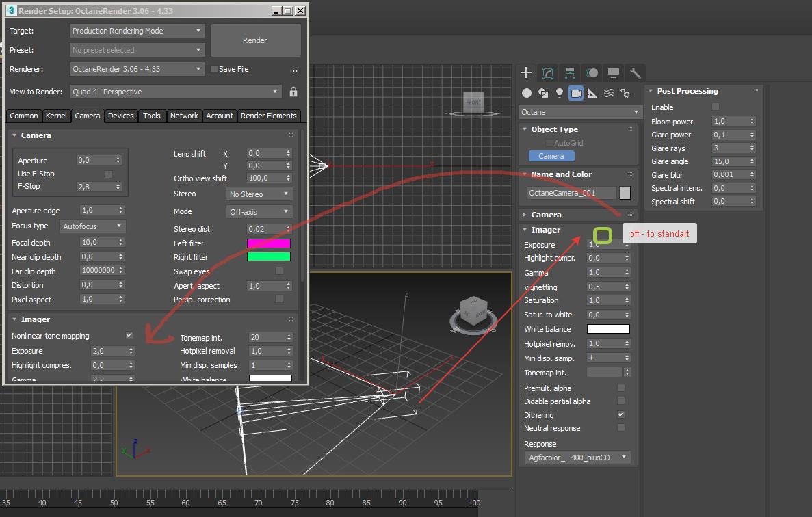Open the White balance swatch in command panel

pos(608,329)
